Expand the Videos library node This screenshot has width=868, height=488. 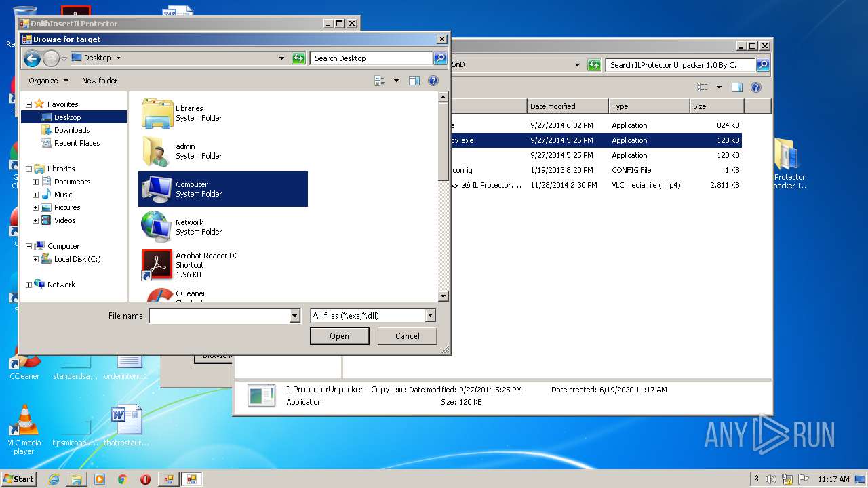click(x=36, y=220)
